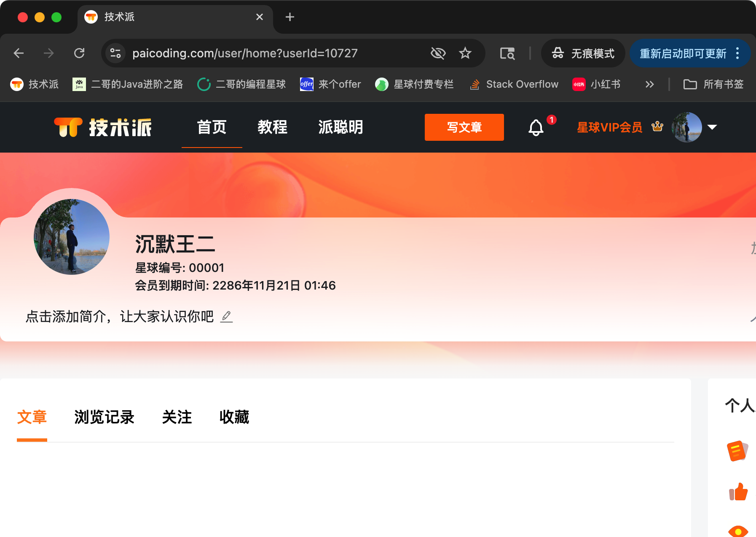The height and width of the screenshot is (537, 756).
Task: Click the large profile avatar photo
Action: [x=72, y=237]
